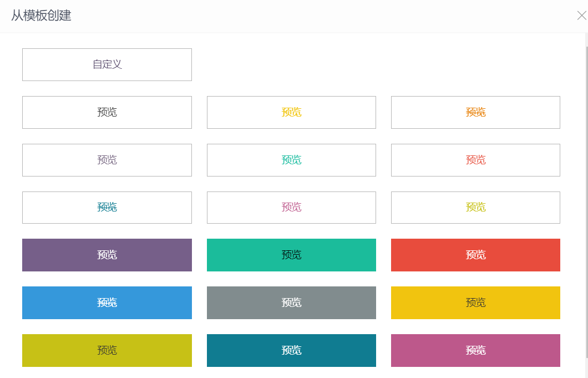The width and height of the screenshot is (588, 378).
Task: Select the solid blue template swatch
Action: (107, 303)
